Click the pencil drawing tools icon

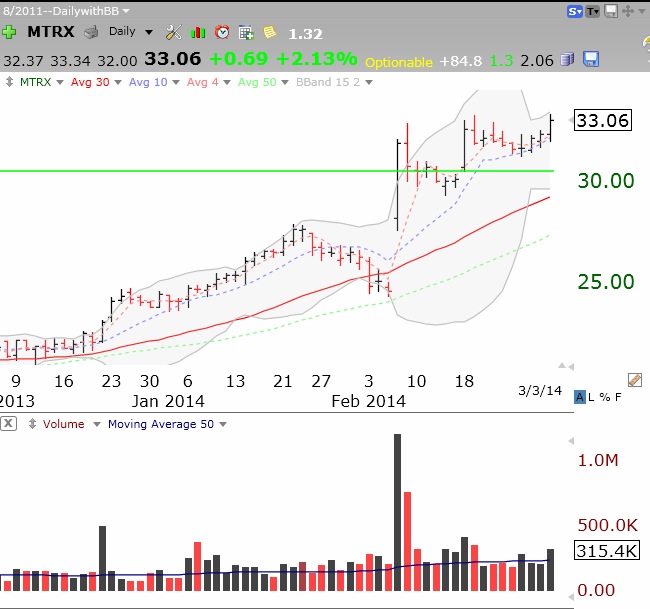click(635, 380)
